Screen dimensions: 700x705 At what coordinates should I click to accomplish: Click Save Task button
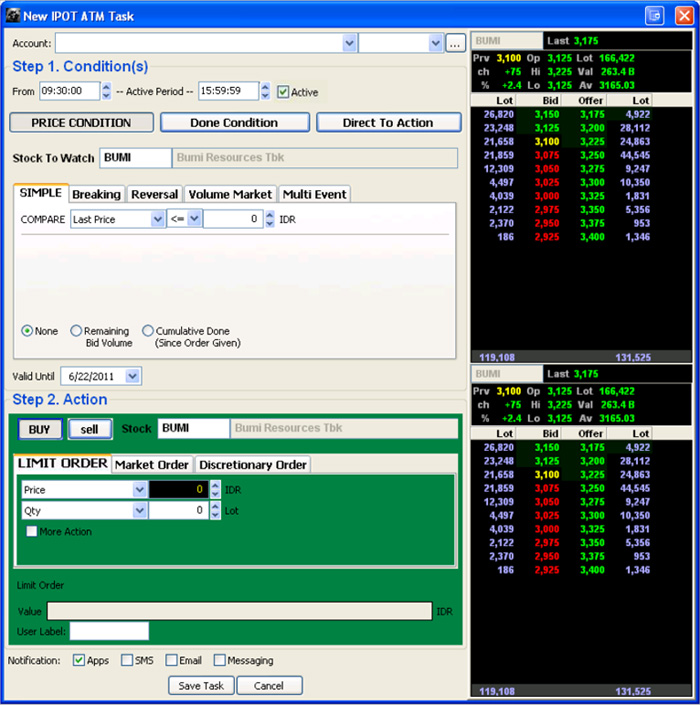(201, 686)
